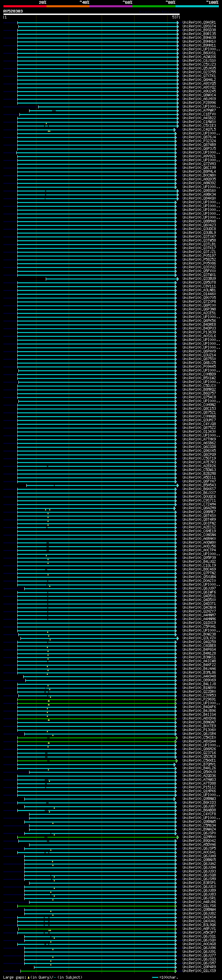Select the label UniRef100_Q90705
222x980 pixels.
(x=199, y=298)
